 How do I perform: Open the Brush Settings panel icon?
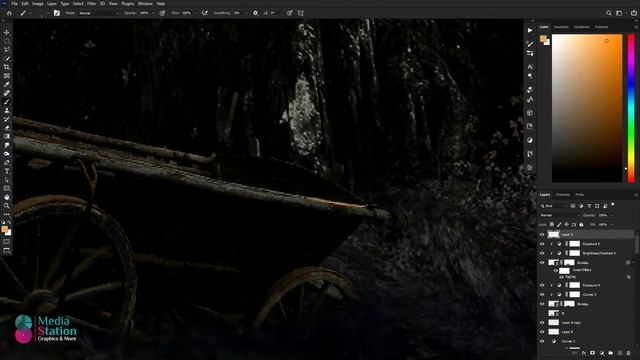57,13
